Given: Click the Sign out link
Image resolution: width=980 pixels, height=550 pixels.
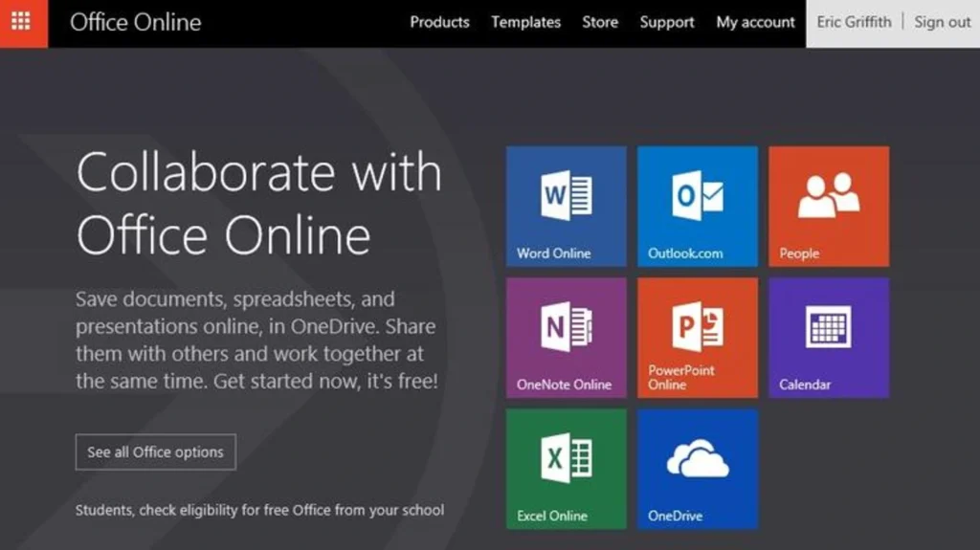Looking at the screenshot, I should [x=943, y=23].
